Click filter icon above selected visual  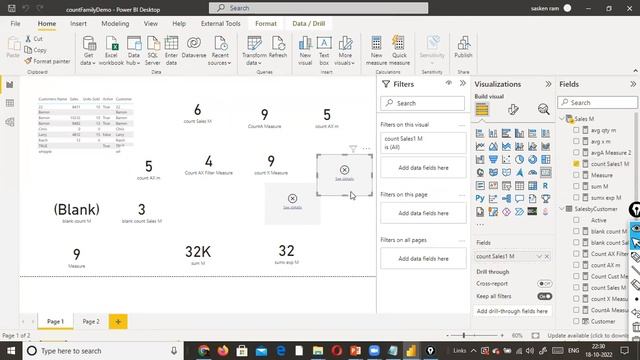click(x=353, y=149)
